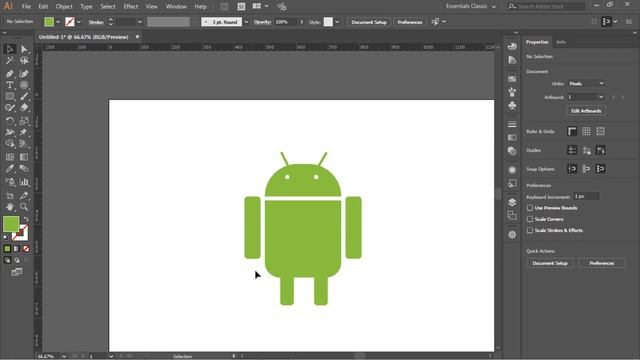Toggle the transparency grid button

pyautogui.click(x=600, y=131)
